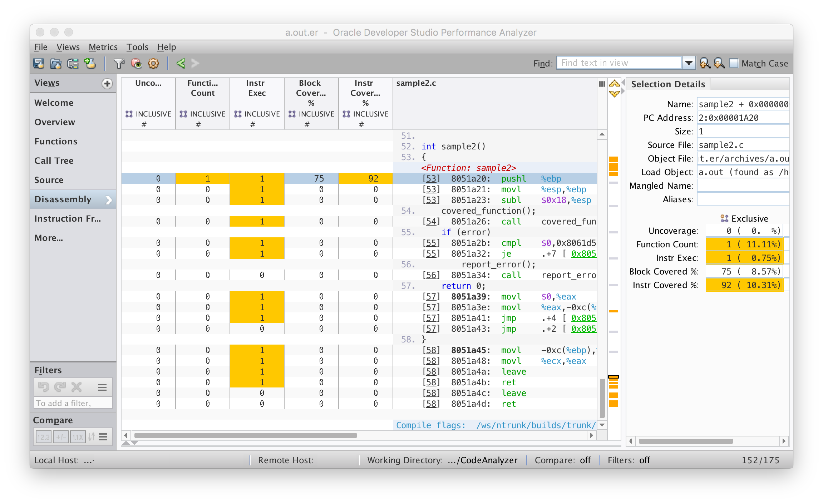
Task: Open the File menu
Action: point(41,47)
